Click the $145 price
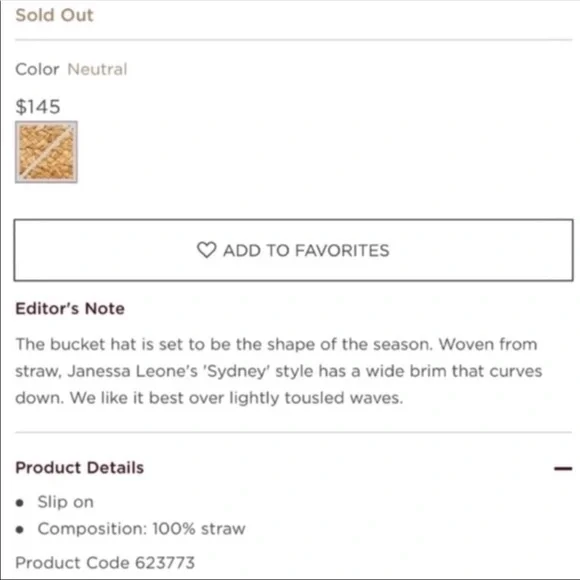The height and width of the screenshot is (580, 580). pos(38,107)
